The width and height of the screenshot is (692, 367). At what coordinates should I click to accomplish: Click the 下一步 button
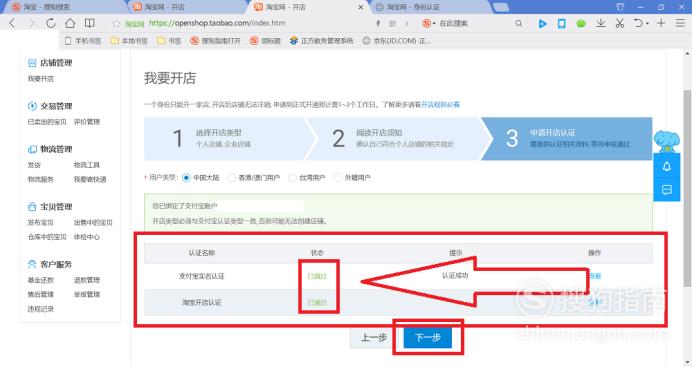pos(428,337)
